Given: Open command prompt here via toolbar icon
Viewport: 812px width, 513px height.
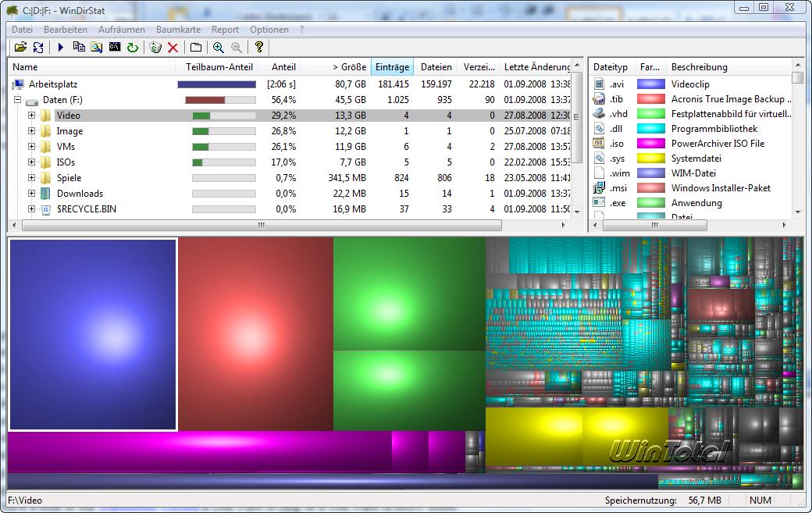Looking at the screenshot, I should pyautogui.click(x=115, y=48).
